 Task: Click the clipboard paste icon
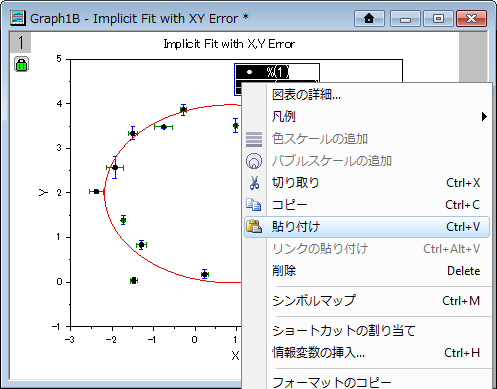(x=254, y=227)
